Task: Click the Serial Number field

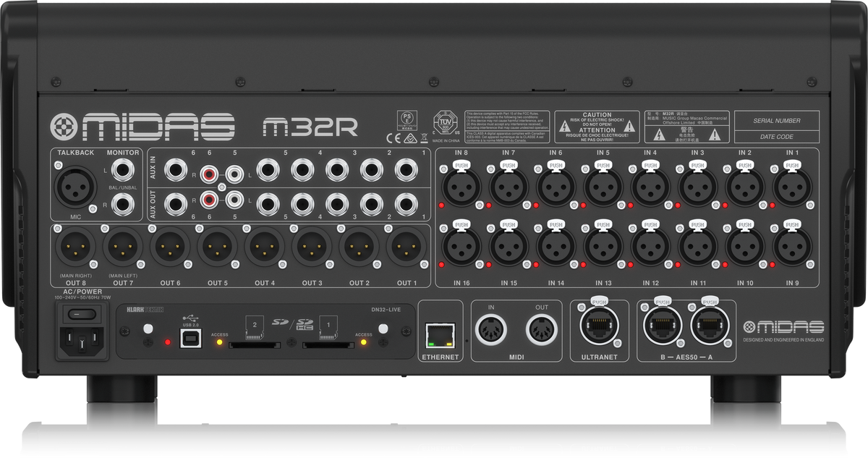Action: pos(777,121)
